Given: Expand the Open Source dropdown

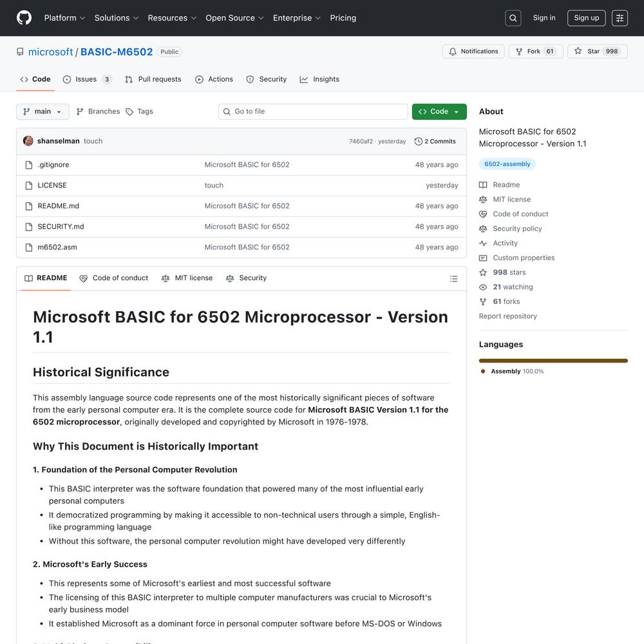Looking at the screenshot, I should point(234,18).
